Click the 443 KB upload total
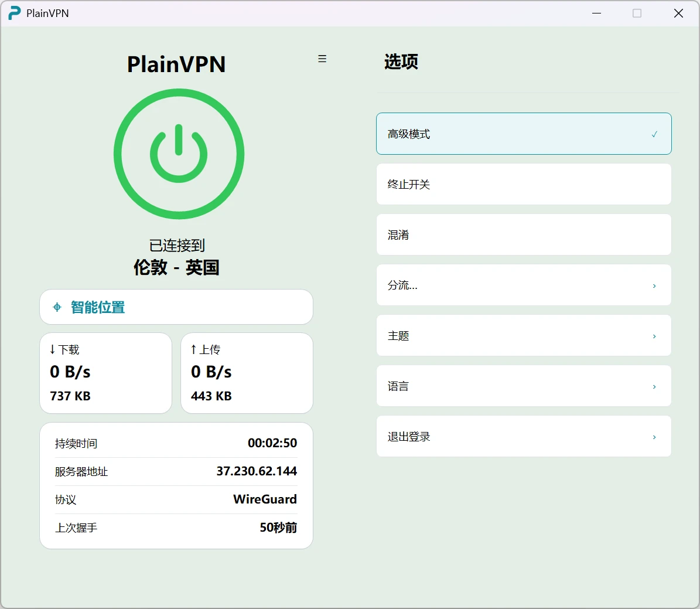 pos(211,396)
